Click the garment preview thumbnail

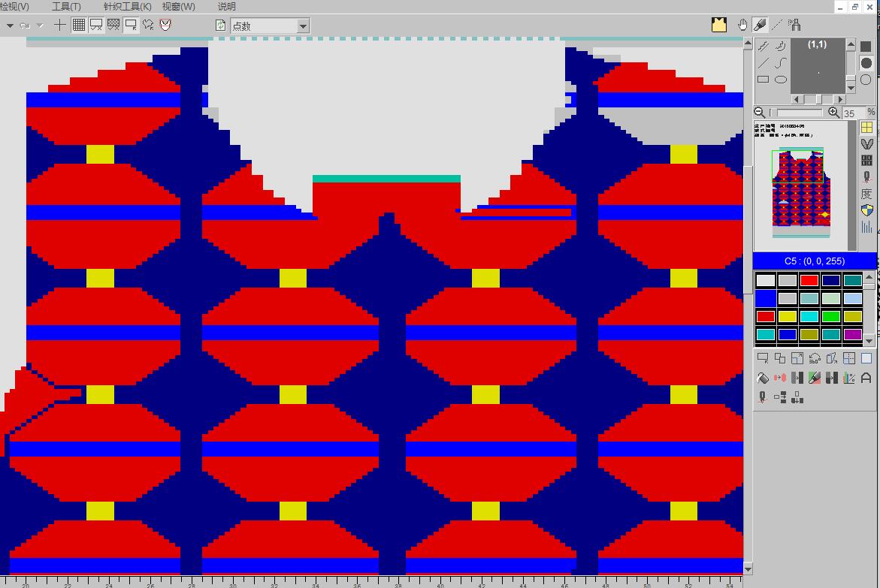[801, 185]
